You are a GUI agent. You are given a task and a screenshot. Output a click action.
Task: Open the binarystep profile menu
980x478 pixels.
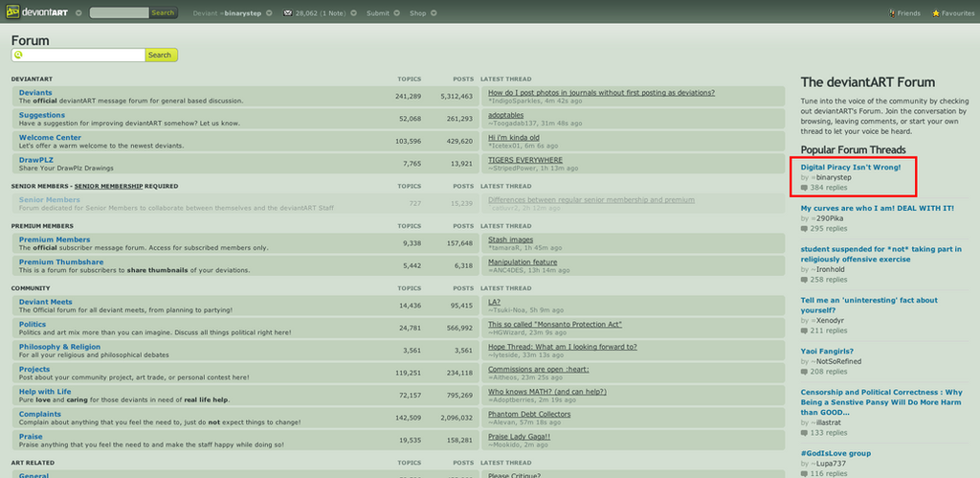[x=228, y=13]
